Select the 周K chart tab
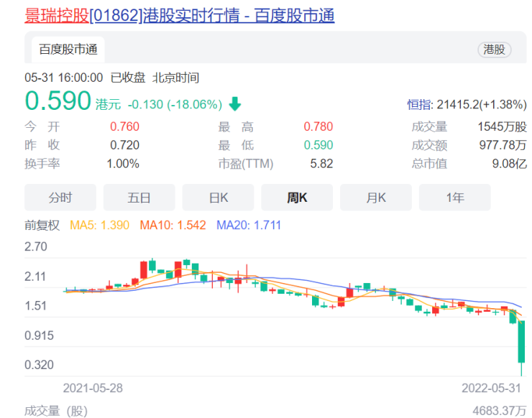Viewport: 532px width, 418px height. click(297, 198)
